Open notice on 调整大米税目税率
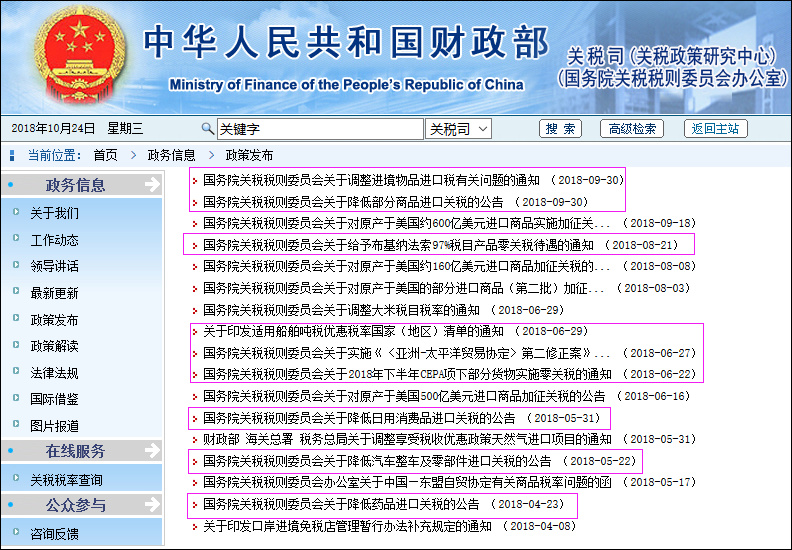 tap(341, 310)
